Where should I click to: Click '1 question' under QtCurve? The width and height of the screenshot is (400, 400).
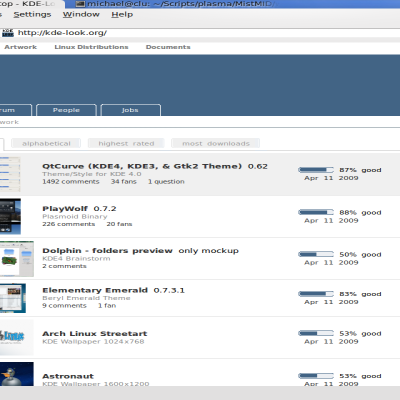point(166,182)
